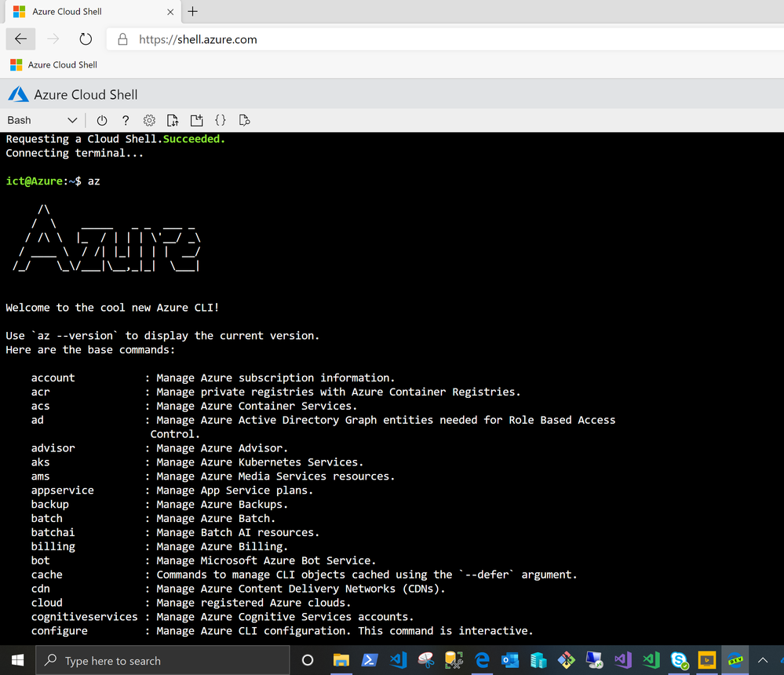The height and width of the screenshot is (675, 784).
Task: Click the 'batchai' command entry
Action: [175, 532]
